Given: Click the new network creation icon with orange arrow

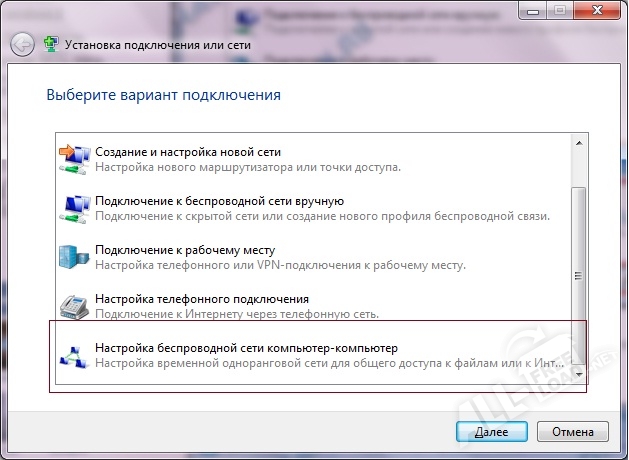Looking at the screenshot, I should pos(74,159).
